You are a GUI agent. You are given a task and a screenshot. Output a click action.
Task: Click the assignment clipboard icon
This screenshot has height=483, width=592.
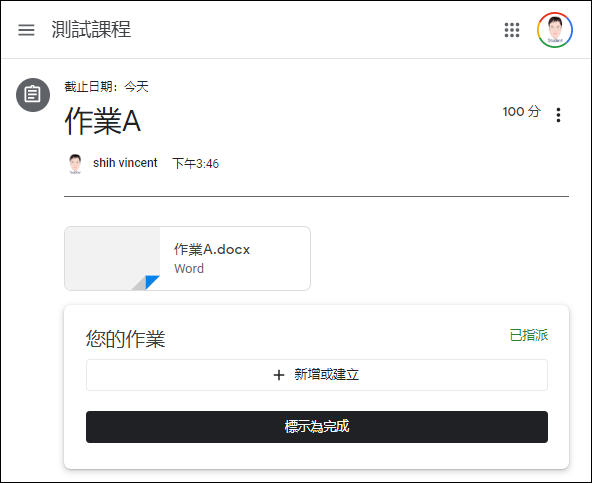(x=33, y=95)
